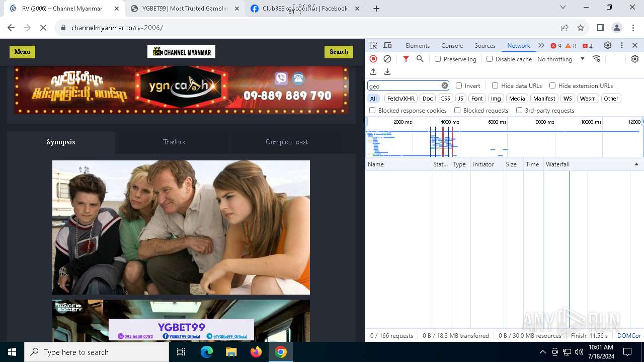Click the 4 issues counter
The height and width of the screenshot is (362, 644).
pos(588,46)
